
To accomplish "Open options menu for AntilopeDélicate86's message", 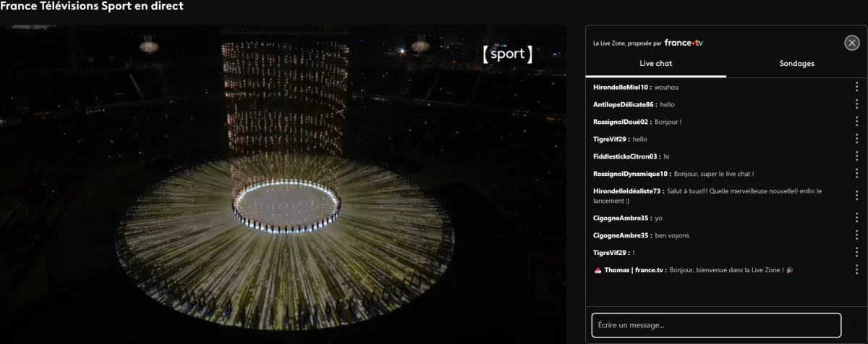I will click(x=857, y=104).
